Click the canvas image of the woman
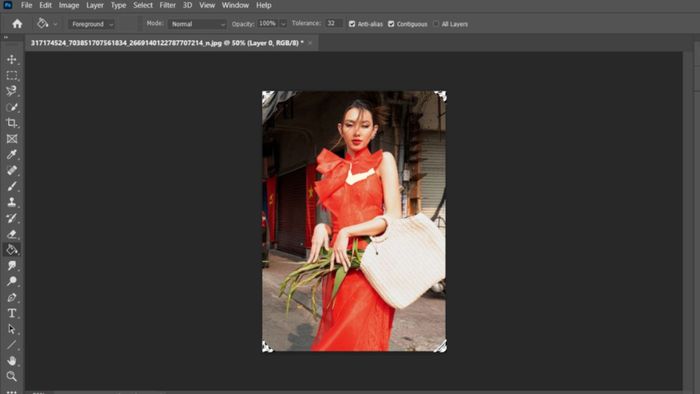 (354, 221)
